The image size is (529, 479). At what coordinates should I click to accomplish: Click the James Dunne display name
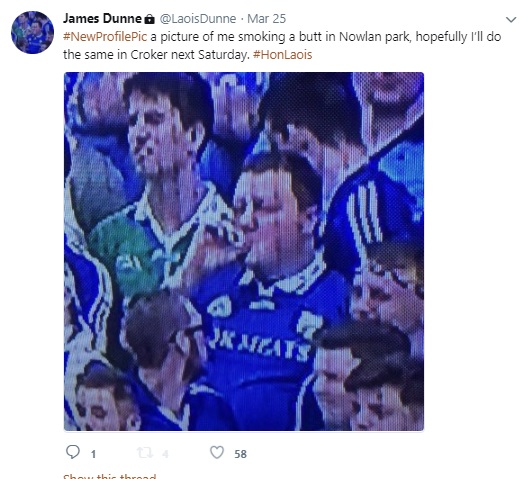[102, 19]
